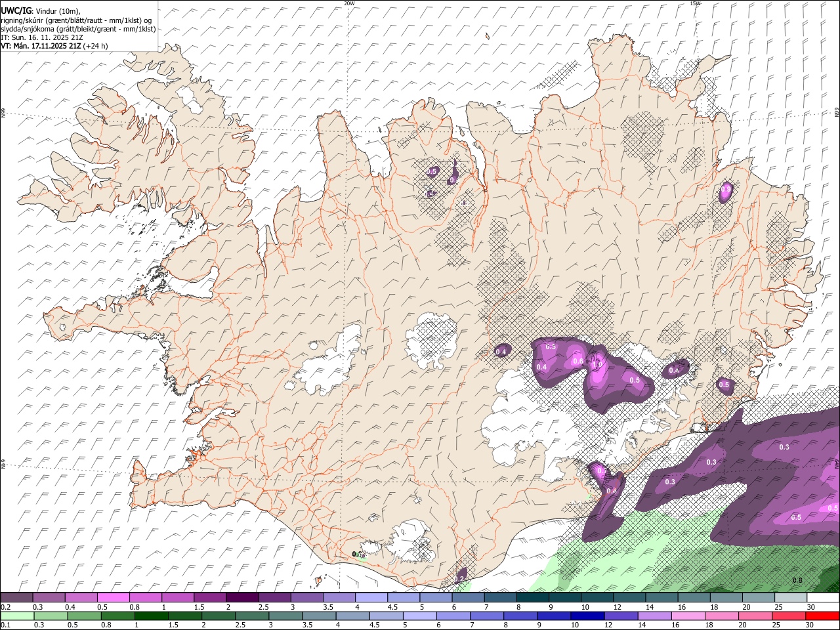The image size is (840, 630).
Task: Pick the 4.5 swatch in the snow legend row
Action: click(404, 598)
